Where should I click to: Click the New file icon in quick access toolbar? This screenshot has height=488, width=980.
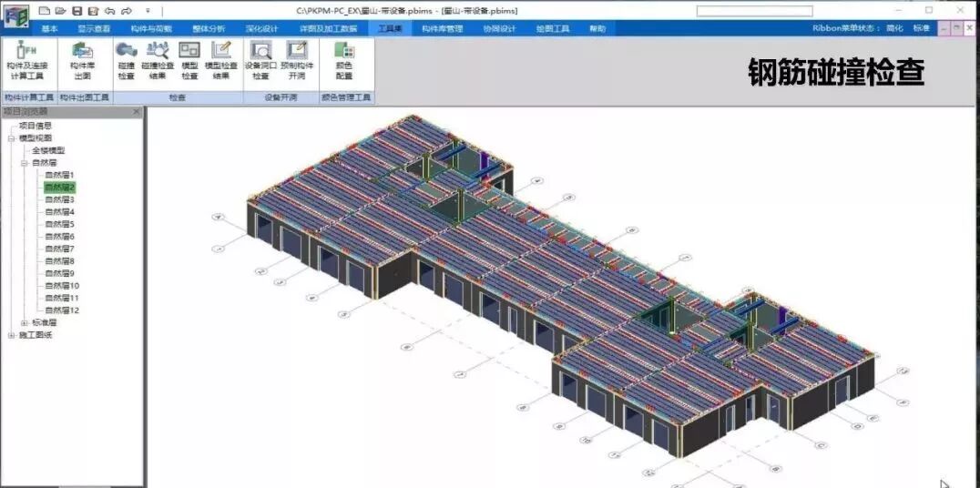point(44,11)
